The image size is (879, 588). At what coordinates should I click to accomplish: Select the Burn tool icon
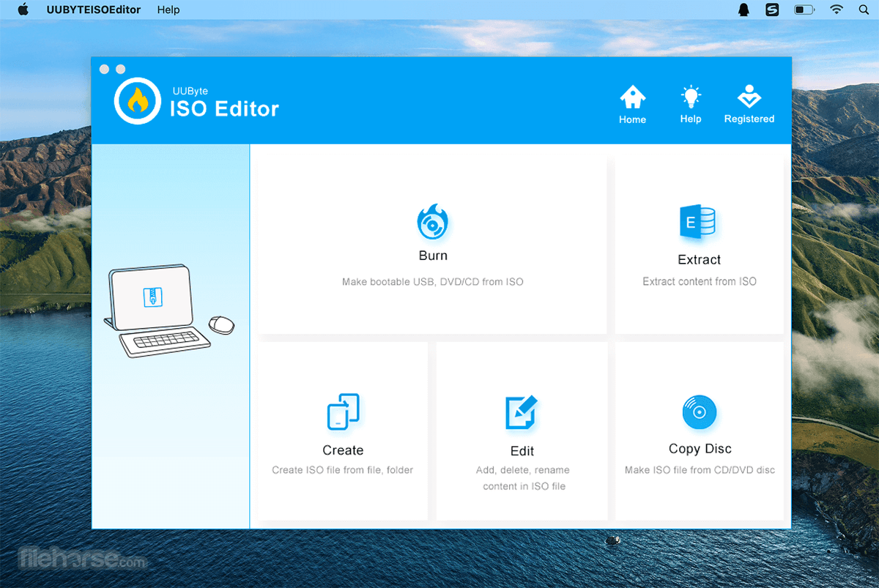[x=432, y=223]
